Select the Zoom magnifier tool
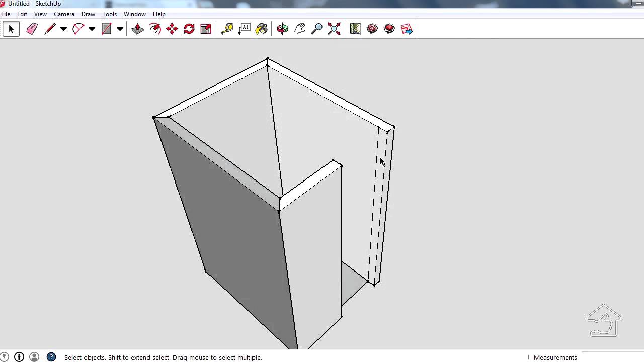 [x=316, y=29]
